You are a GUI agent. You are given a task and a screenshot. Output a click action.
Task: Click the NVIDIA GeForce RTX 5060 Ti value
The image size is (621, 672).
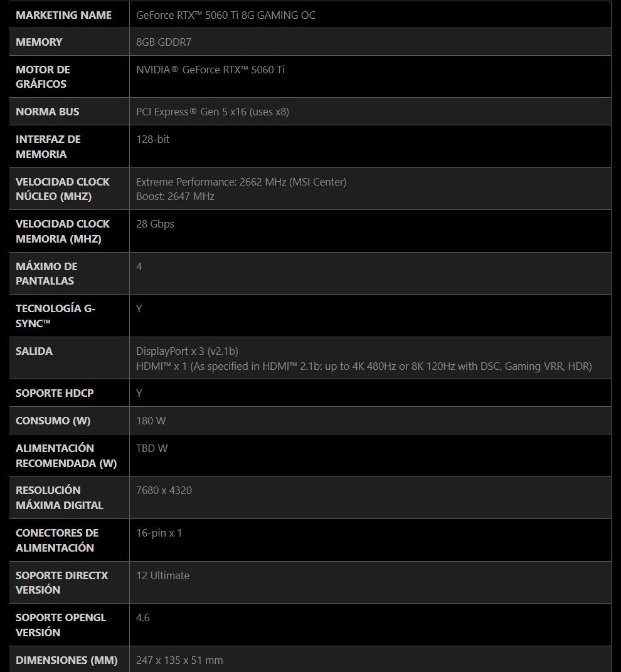pos(210,70)
